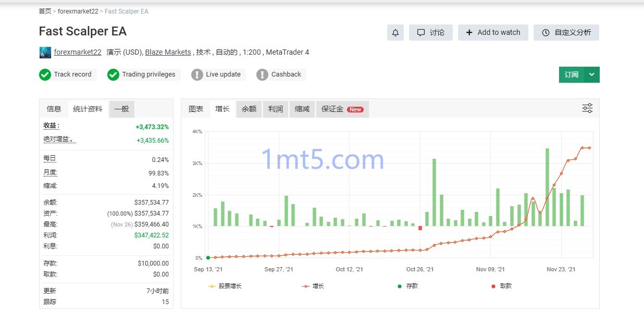Click the Live update label text

[223, 74]
